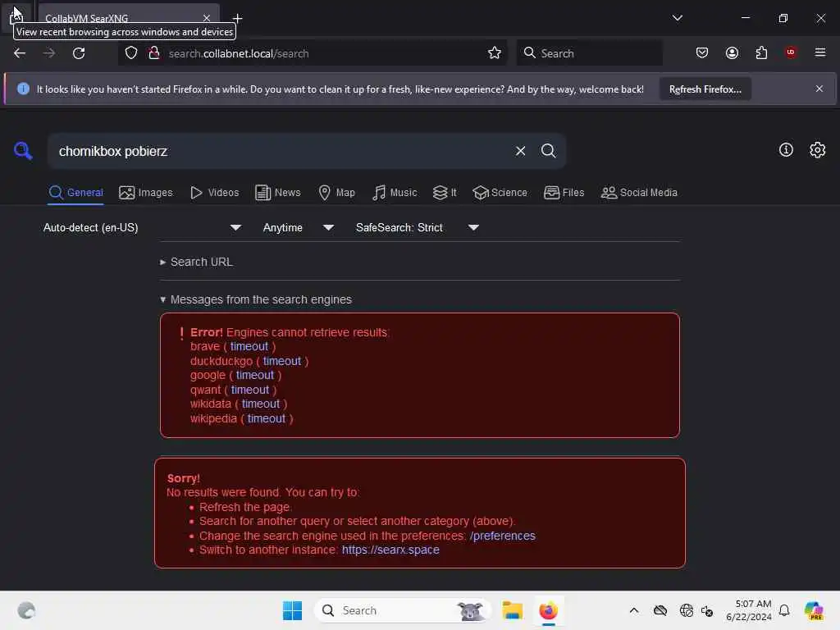This screenshot has height=630, width=840.
Task: Open tracking protection shield icon
Action: (x=131, y=53)
